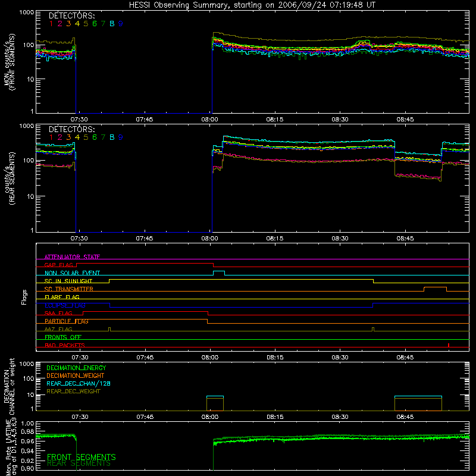The height and width of the screenshot is (476, 476).
Task: Select detector 6 in front segments legend
Action: click(x=95, y=24)
